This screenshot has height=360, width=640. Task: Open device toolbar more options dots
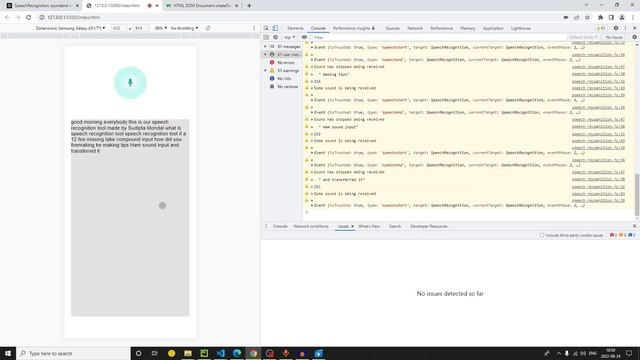[x=254, y=28]
